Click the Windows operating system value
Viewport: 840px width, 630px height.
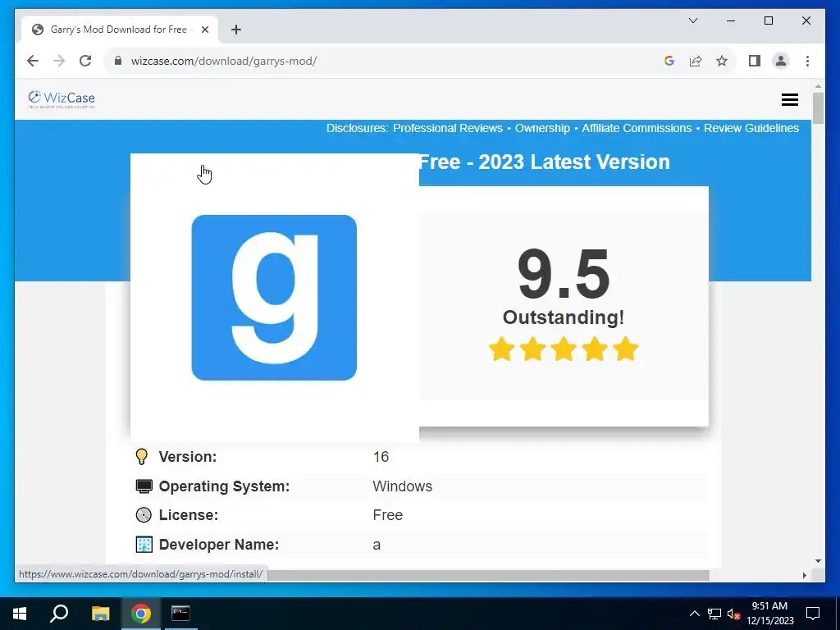tap(402, 486)
